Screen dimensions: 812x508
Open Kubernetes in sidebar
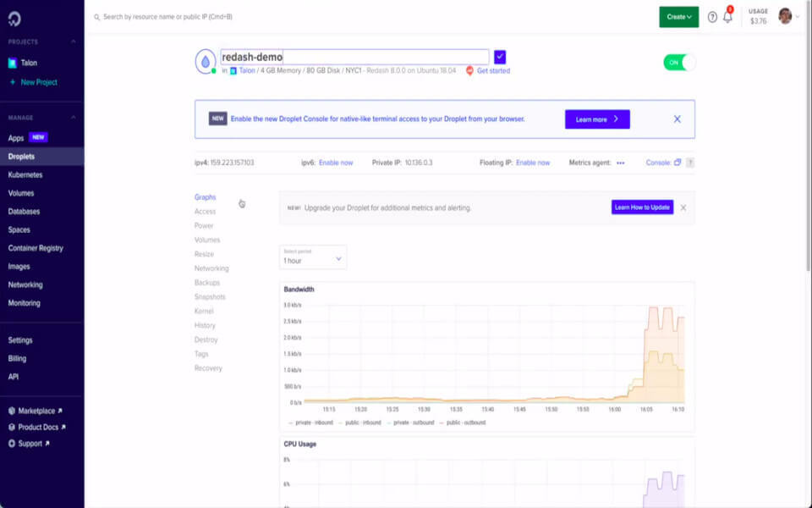25,174
